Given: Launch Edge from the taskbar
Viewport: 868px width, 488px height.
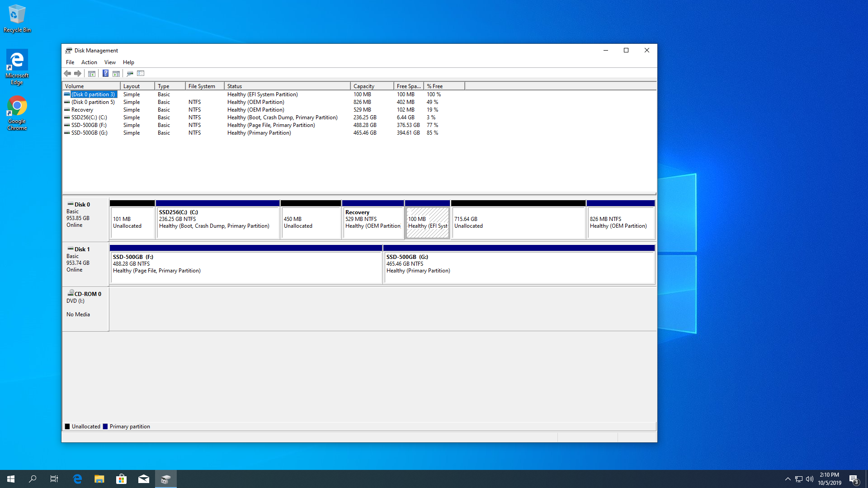Looking at the screenshot, I should [x=77, y=479].
